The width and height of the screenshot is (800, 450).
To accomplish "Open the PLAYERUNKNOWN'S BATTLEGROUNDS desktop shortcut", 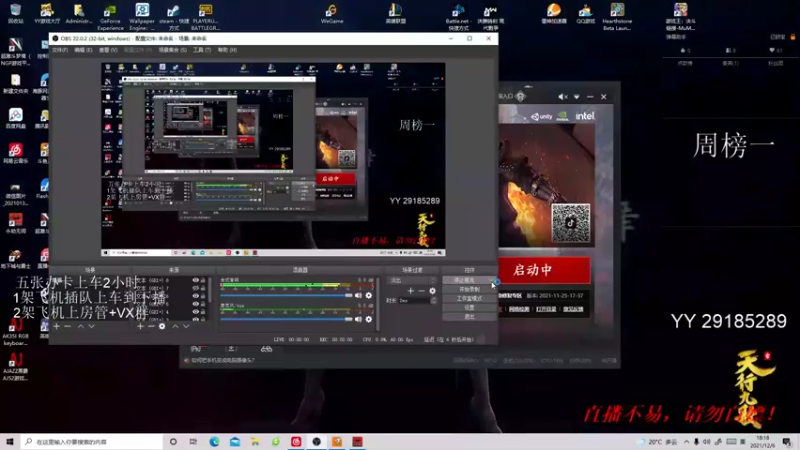I will click(x=205, y=17).
